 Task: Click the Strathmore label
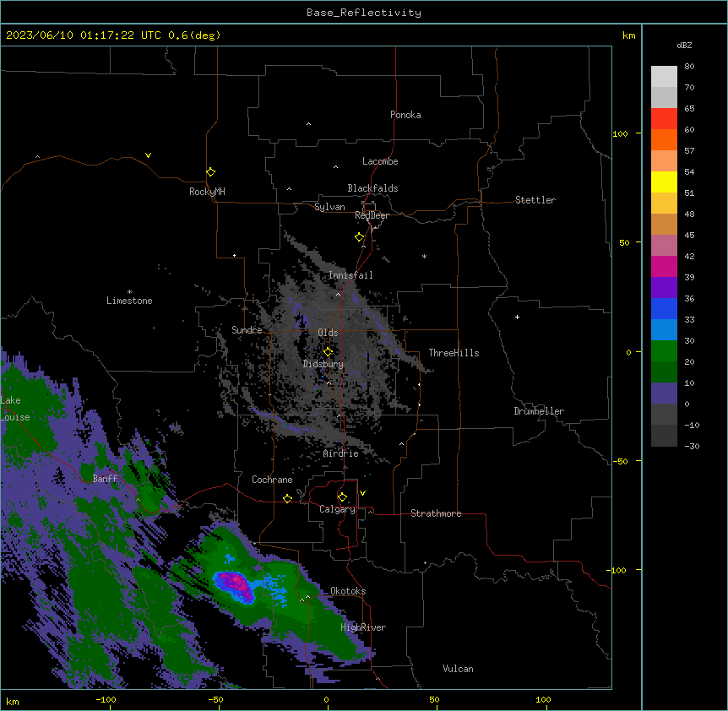(x=436, y=513)
